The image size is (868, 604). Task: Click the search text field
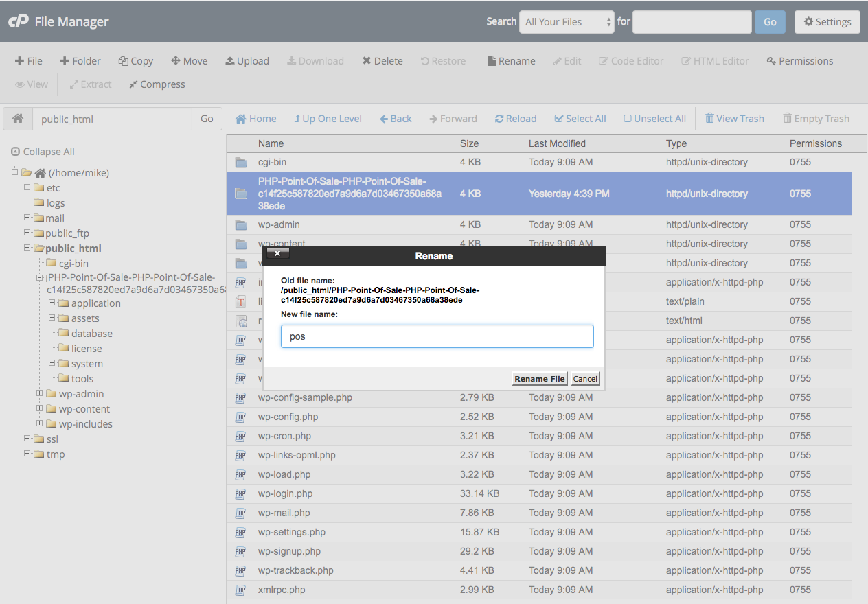692,22
